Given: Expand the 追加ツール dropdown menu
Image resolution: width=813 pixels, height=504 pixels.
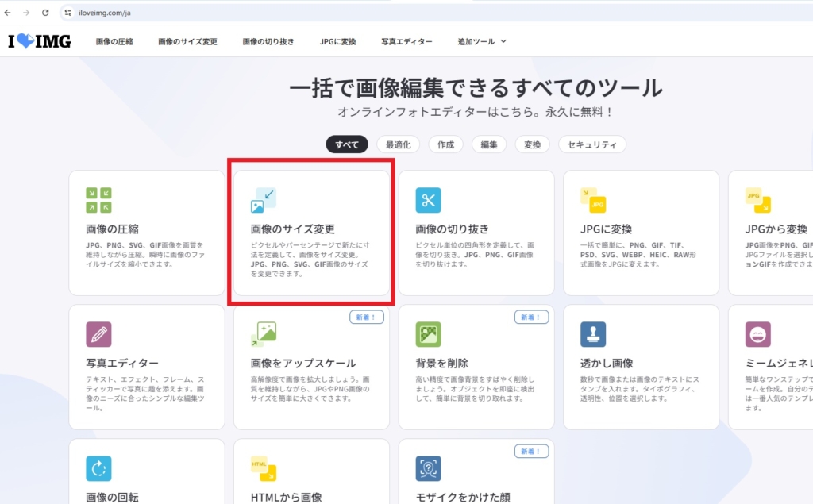Looking at the screenshot, I should click(x=482, y=41).
